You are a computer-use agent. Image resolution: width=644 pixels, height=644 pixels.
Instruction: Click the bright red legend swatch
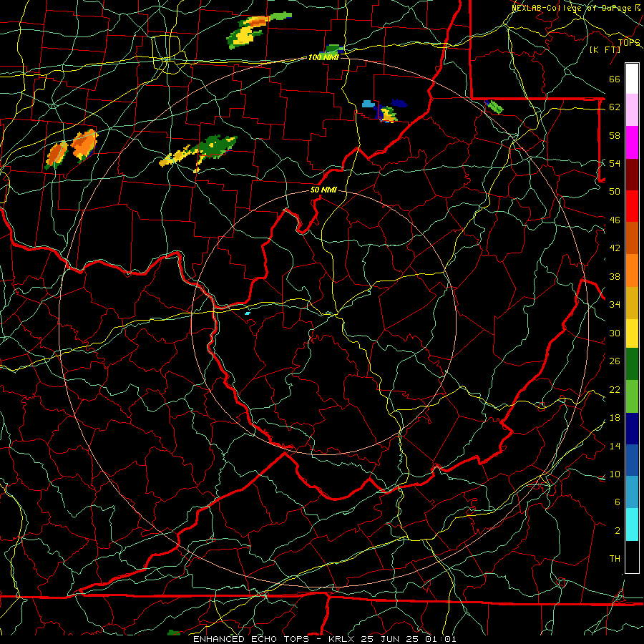pyautogui.click(x=632, y=206)
